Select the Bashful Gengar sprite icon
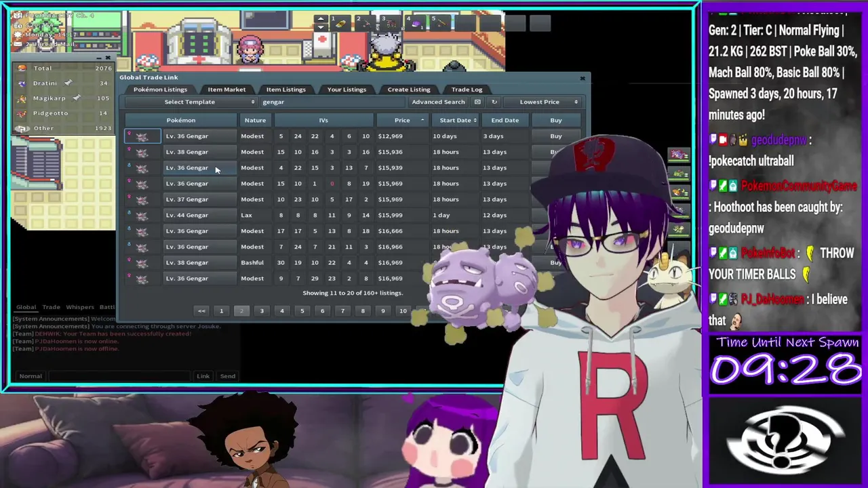Screen dimensions: 868x488 pos(142,262)
